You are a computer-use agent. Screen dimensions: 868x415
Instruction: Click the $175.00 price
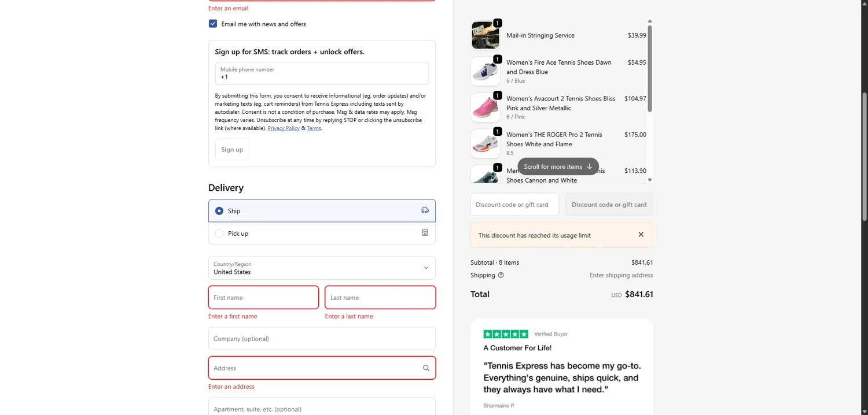pos(635,135)
